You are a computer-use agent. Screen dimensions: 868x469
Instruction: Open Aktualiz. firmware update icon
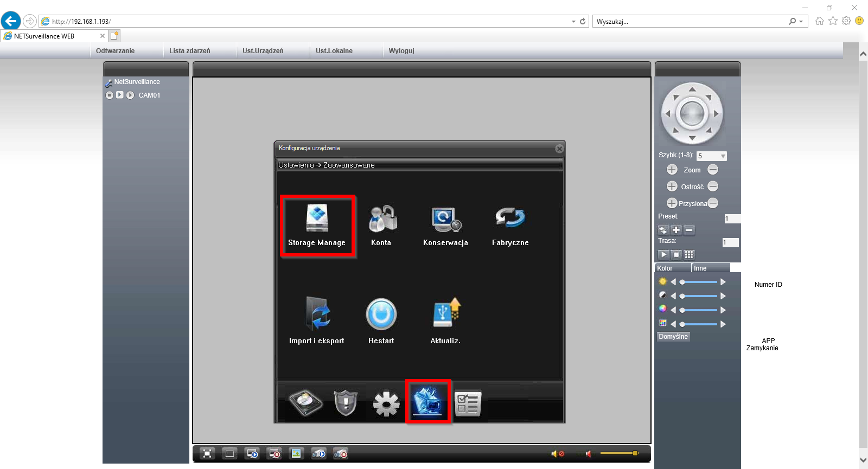coord(445,320)
